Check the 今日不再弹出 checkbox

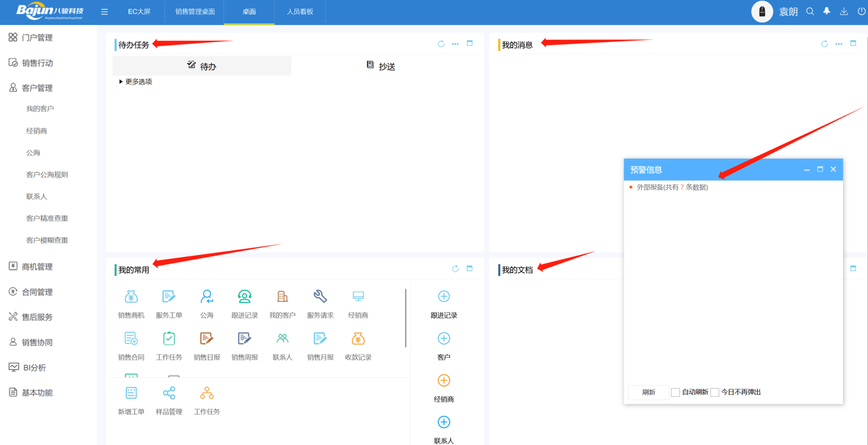tap(715, 392)
